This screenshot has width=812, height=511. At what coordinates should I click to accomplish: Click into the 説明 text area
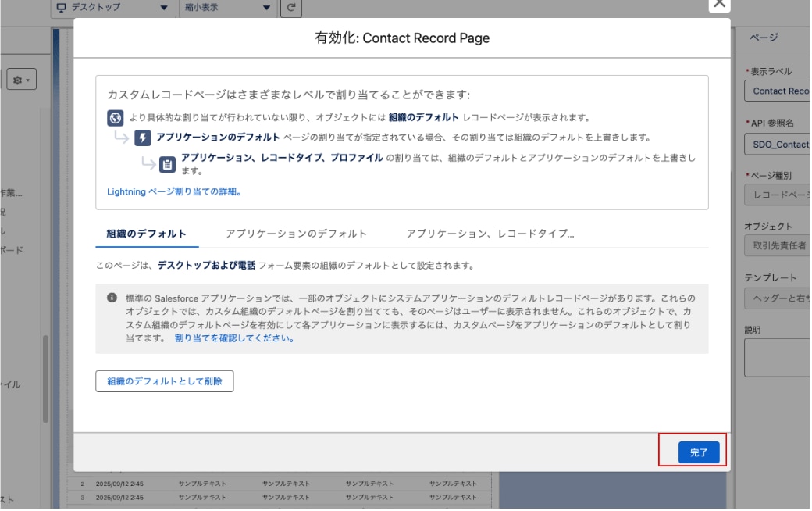pyautogui.click(x=777, y=357)
